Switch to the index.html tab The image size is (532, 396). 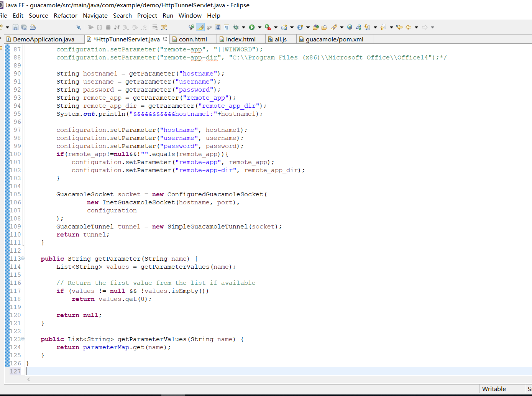(241, 39)
